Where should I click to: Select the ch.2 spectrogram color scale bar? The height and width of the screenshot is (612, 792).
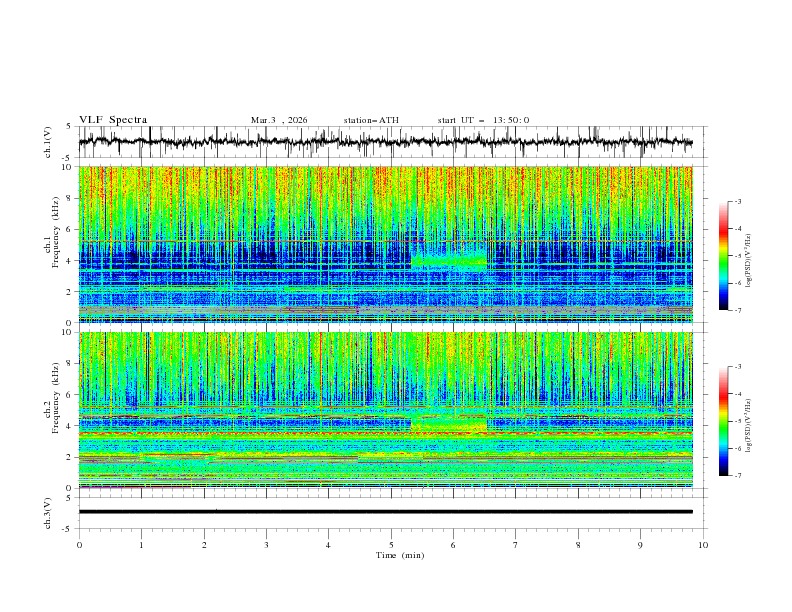pos(723,421)
